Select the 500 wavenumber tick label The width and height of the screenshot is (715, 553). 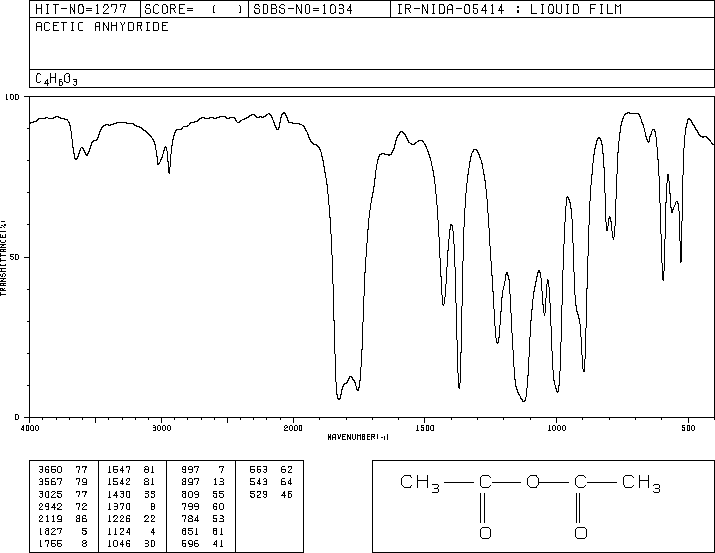tap(687, 427)
